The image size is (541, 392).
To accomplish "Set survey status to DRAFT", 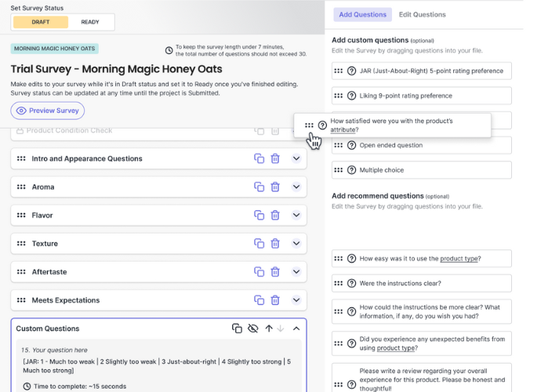I will pyautogui.click(x=41, y=22).
